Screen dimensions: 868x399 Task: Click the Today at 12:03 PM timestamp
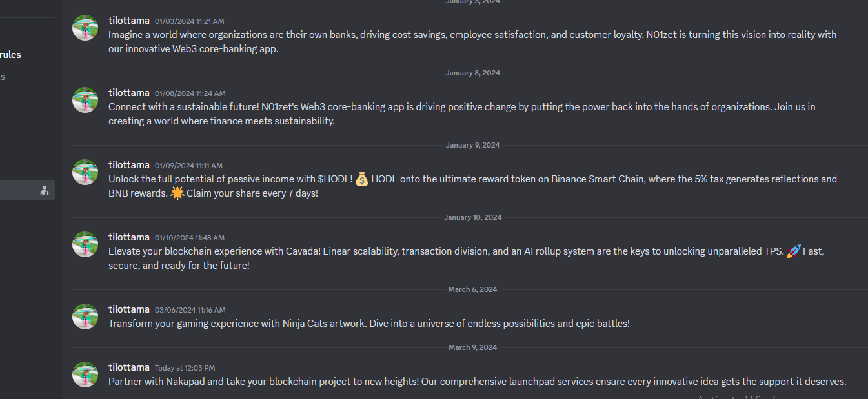(x=185, y=368)
